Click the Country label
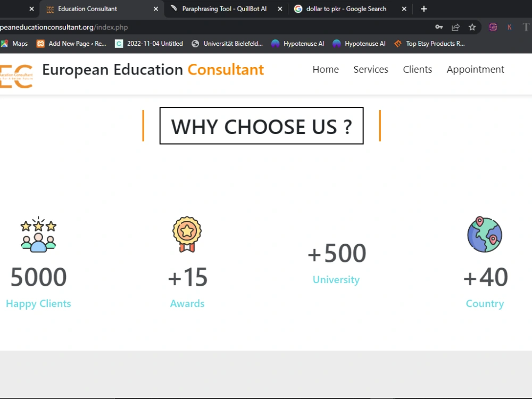The image size is (532, 399). [485, 304]
